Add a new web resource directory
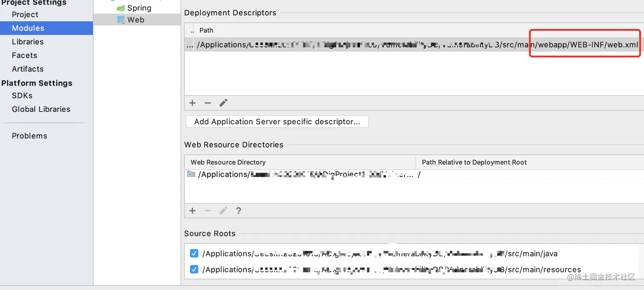644x290 pixels. (x=193, y=211)
